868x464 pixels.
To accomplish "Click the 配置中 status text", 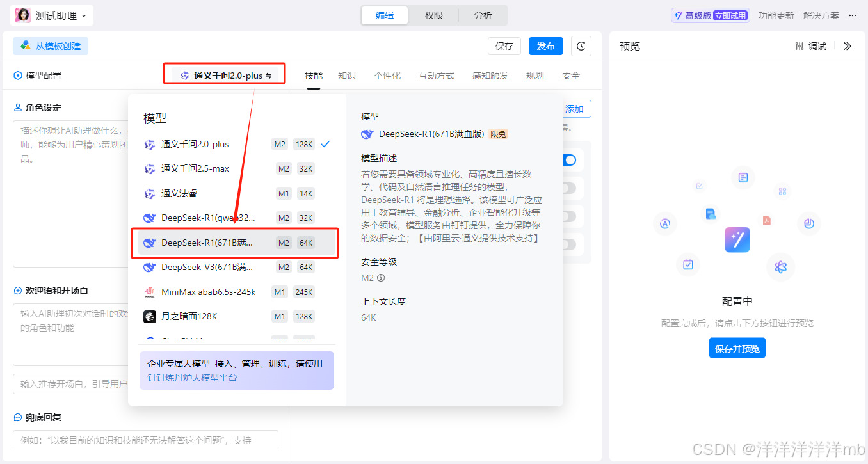I will click(737, 301).
